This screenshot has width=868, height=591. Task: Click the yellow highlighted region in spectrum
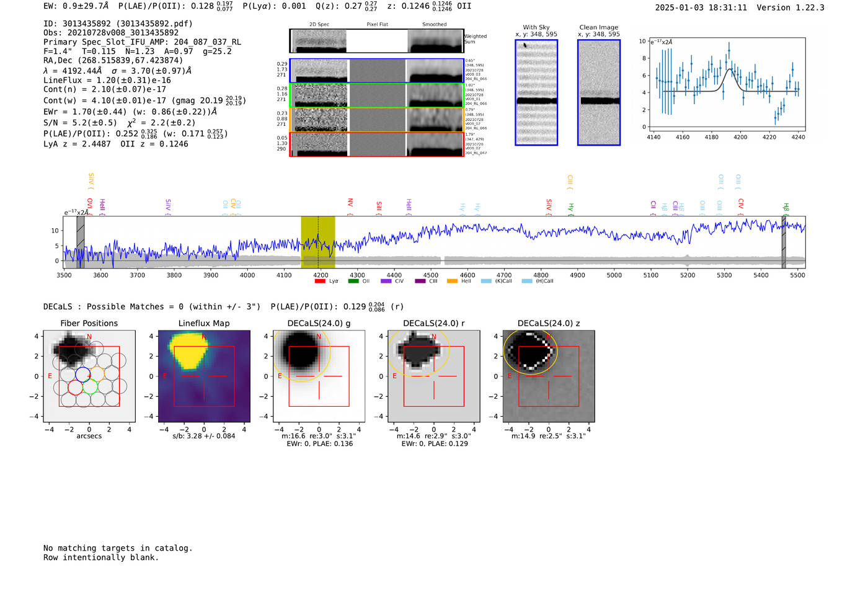tap(318, 242)
